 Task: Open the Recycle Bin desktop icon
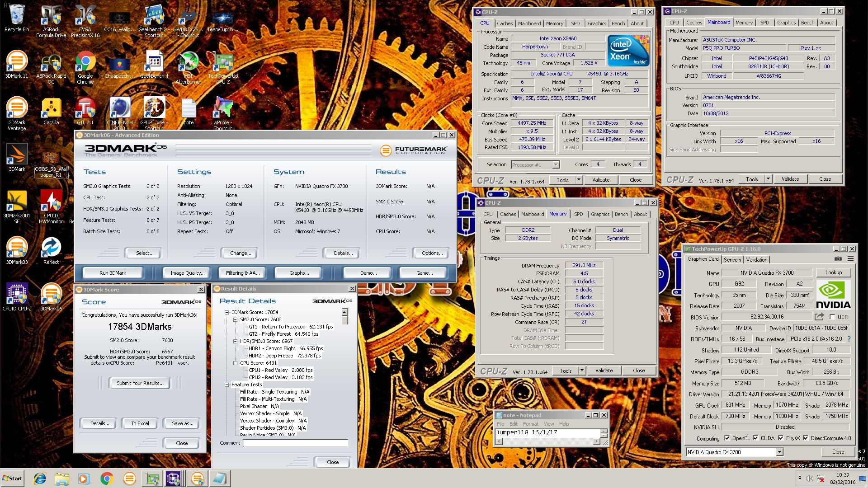[17, 19]
